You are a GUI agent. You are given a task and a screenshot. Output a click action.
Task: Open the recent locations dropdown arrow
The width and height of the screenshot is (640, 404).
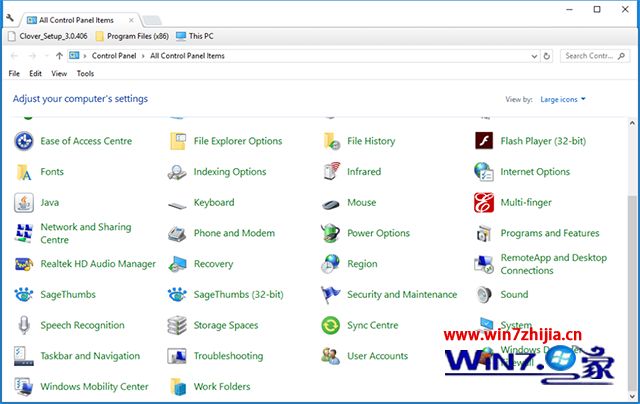47,56
